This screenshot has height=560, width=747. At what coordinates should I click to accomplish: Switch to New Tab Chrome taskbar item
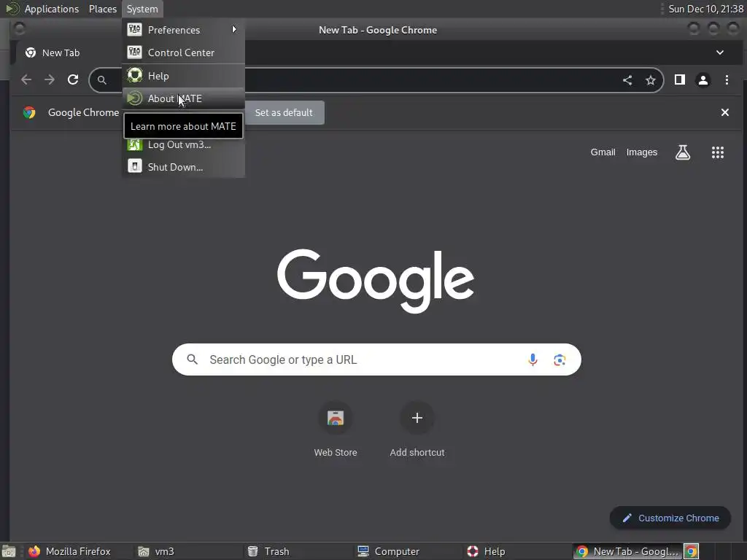click(x=627, y=551)
